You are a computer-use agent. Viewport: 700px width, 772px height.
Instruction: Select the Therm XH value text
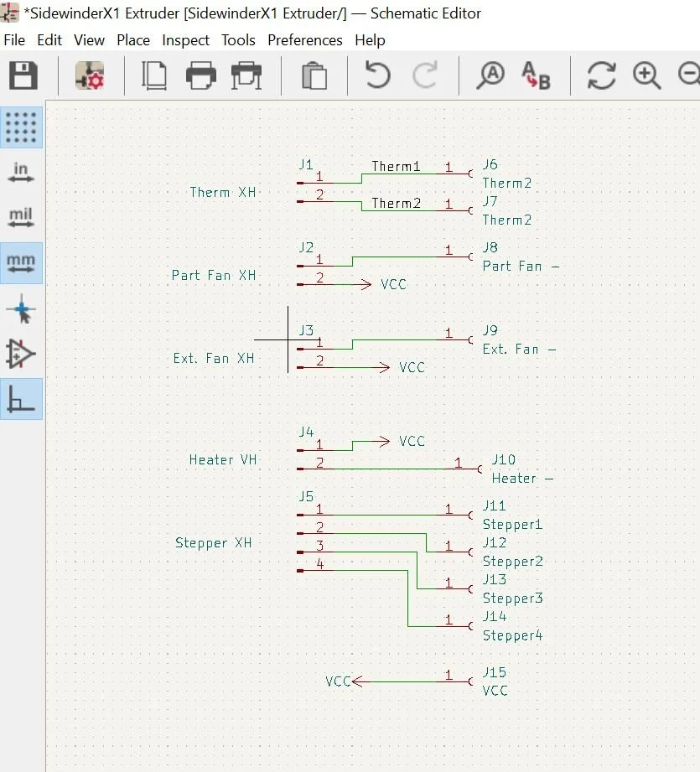223,192
